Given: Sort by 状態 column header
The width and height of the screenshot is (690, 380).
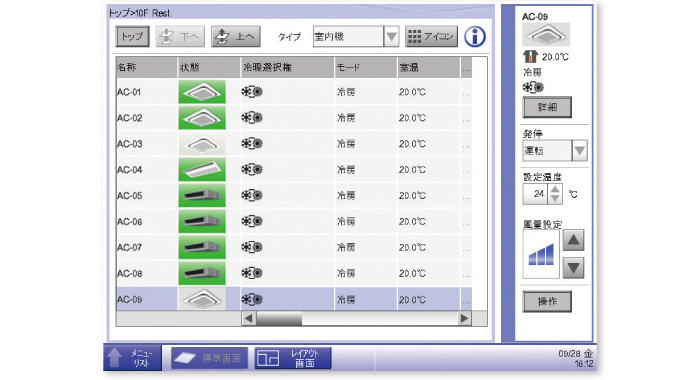Looking at the screenshot, I should [x=209, y=67].
